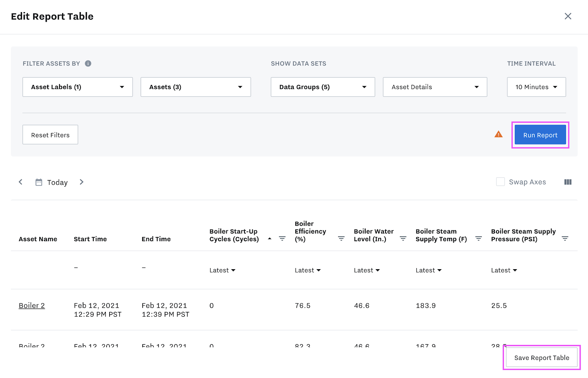Open Latest dropdown under Boiler Water Level
588x378 pixels.
coord(367,270)
